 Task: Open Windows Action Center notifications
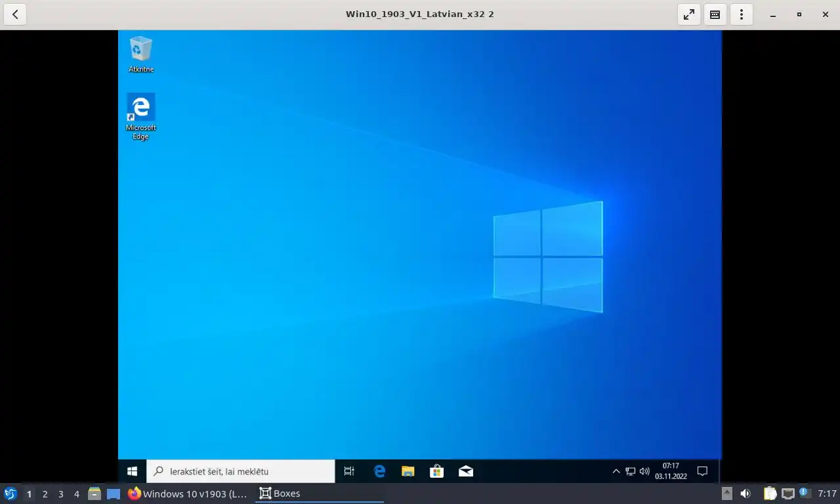(x=702, y=471)
